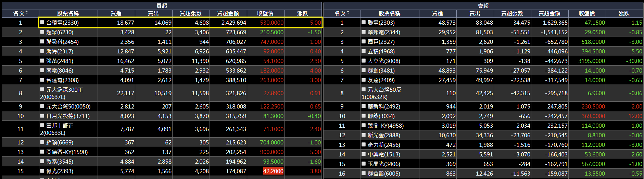The image size is (644, 179).
Task: Tick the checkbox for 華邦電(2344)
Action: click(x=364, y=32)
